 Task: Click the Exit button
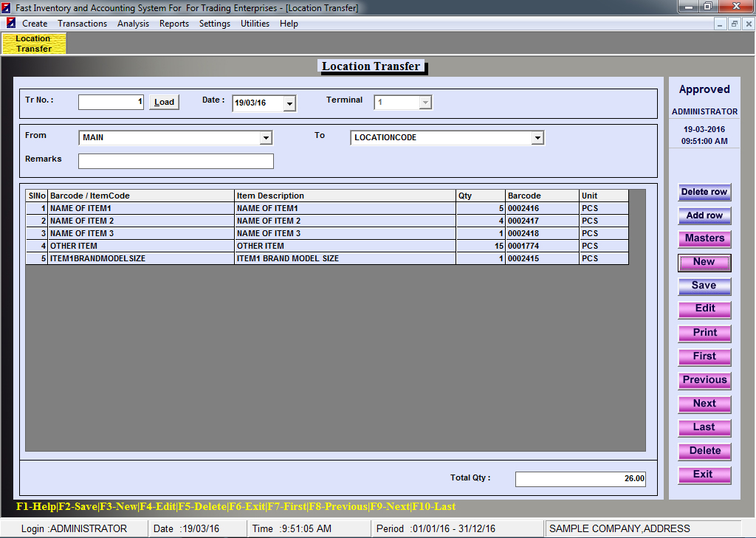pos(704,475)
